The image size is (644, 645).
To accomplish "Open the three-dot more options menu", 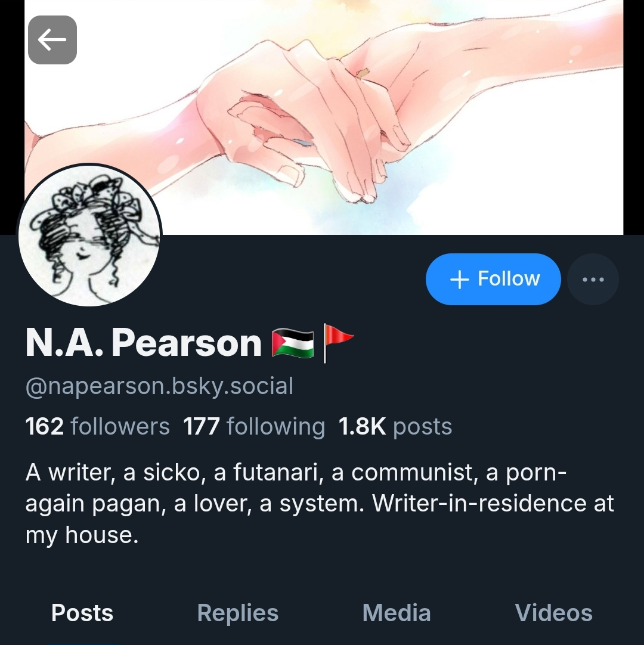I will (593, 280).
